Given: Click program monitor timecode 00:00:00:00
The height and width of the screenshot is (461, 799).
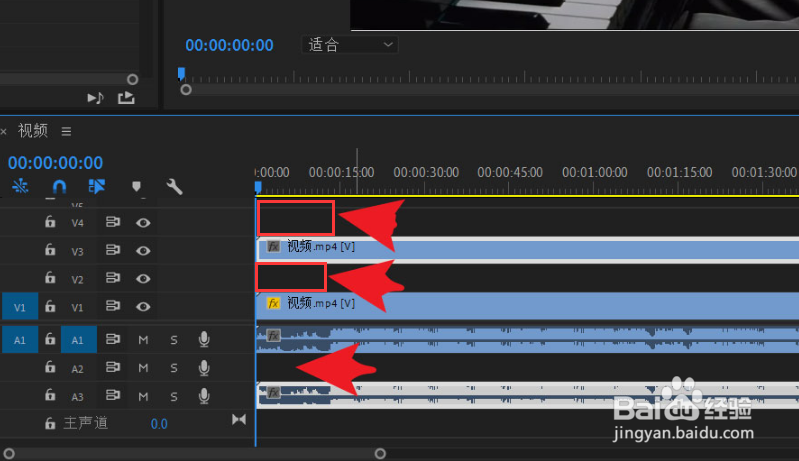Looking at the screenshot, I should (x=229, y=45).
